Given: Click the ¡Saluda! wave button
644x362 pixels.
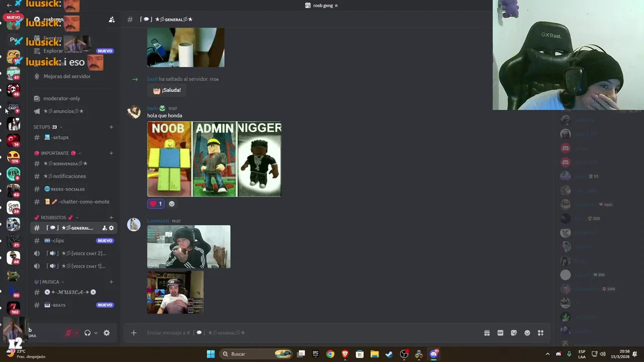Looking at the screenshot, I should point(166,90).
